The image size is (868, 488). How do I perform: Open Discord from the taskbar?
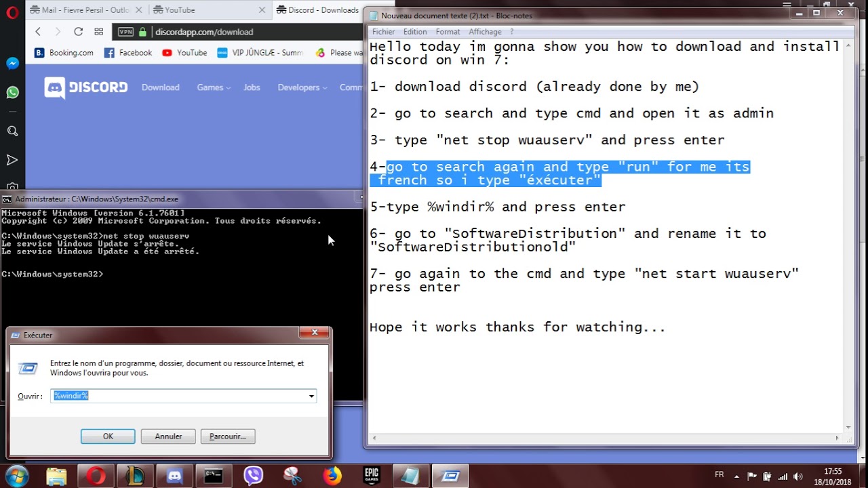(174, 476)
